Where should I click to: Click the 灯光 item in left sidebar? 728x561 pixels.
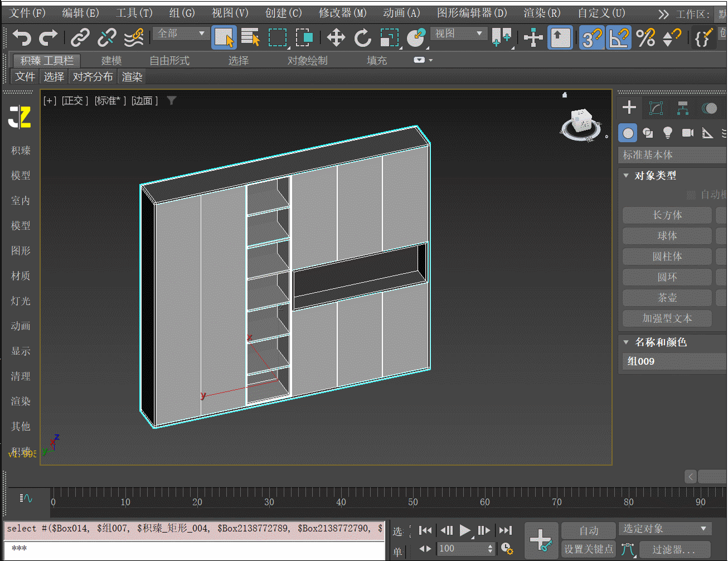[x=21, y=301]
